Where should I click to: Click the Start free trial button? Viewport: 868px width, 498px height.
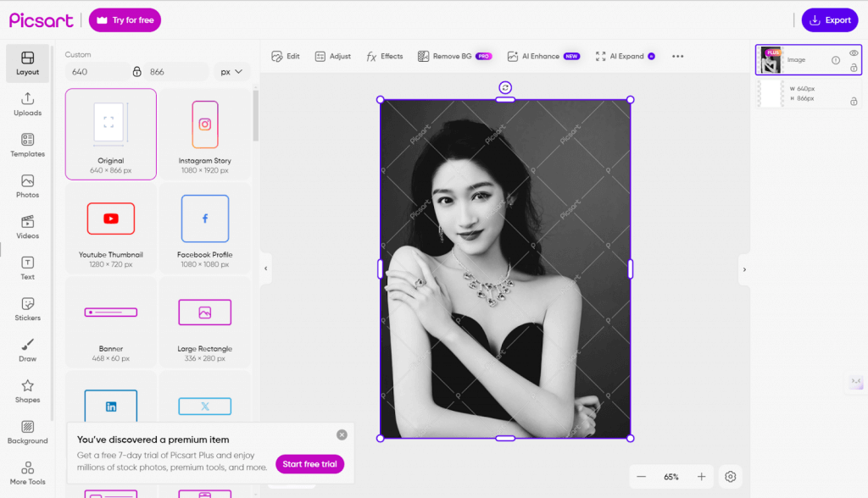309,464
